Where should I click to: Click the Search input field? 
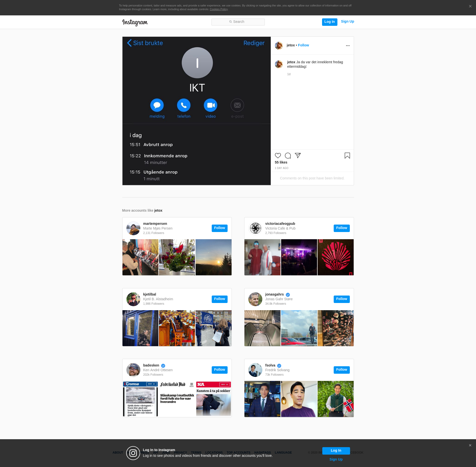pos(238,22)
